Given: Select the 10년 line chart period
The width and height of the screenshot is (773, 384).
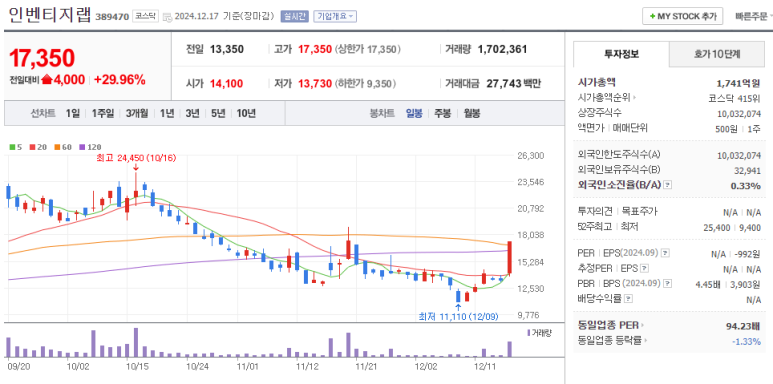Looking at the screenshot, I should point(246,113).
